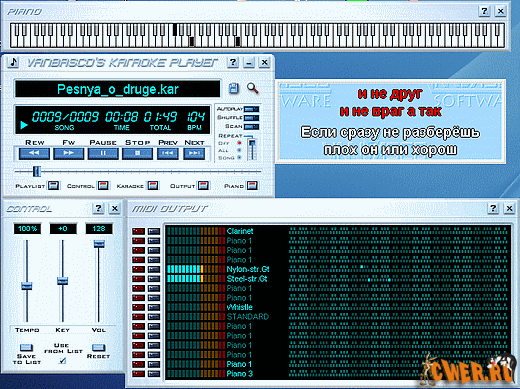Mute the STANDARD drum channel

138,317
